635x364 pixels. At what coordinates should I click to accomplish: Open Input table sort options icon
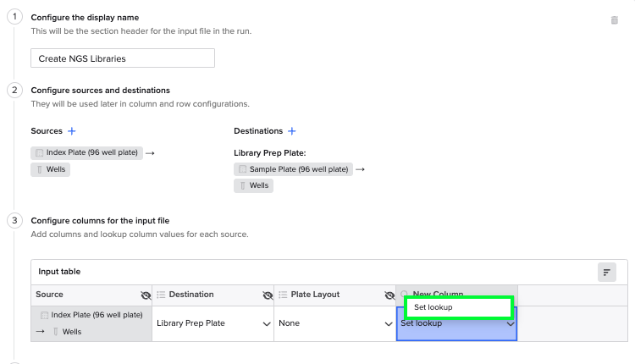607,272
